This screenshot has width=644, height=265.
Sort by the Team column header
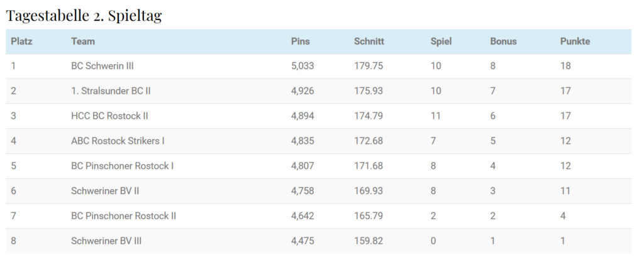(83, 41)
